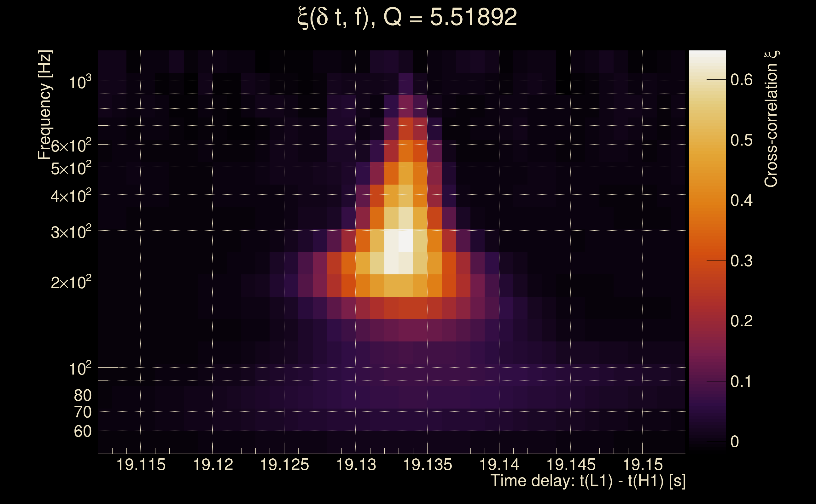Click the 60 frequency tick label
This screenshot has width=816, height=504.
pos(82,432)
